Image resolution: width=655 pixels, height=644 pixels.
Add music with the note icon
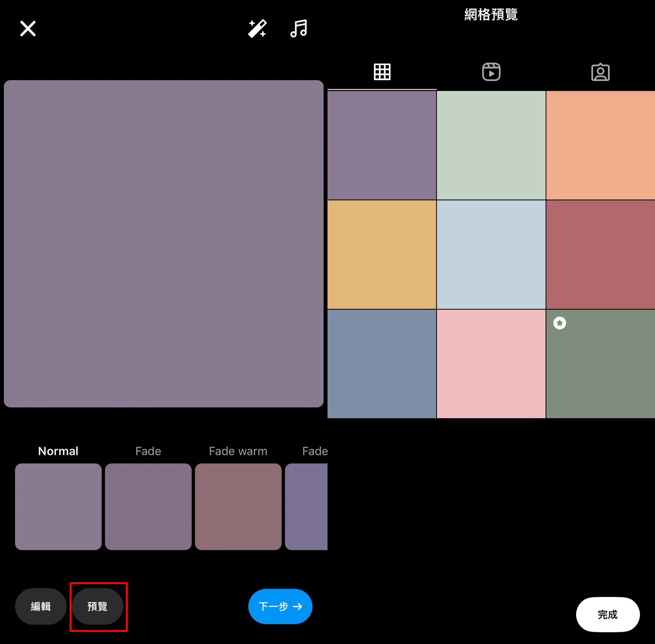pyautogui.click(x=299, y=29)
